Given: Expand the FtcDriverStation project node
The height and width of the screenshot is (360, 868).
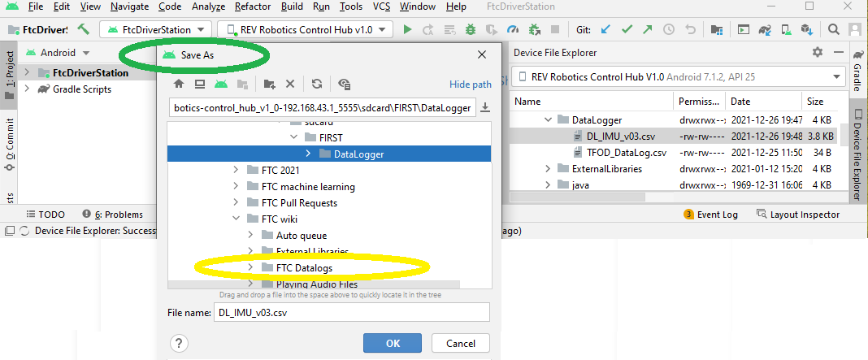Looking at the screenshot, I should coord(27,72).
